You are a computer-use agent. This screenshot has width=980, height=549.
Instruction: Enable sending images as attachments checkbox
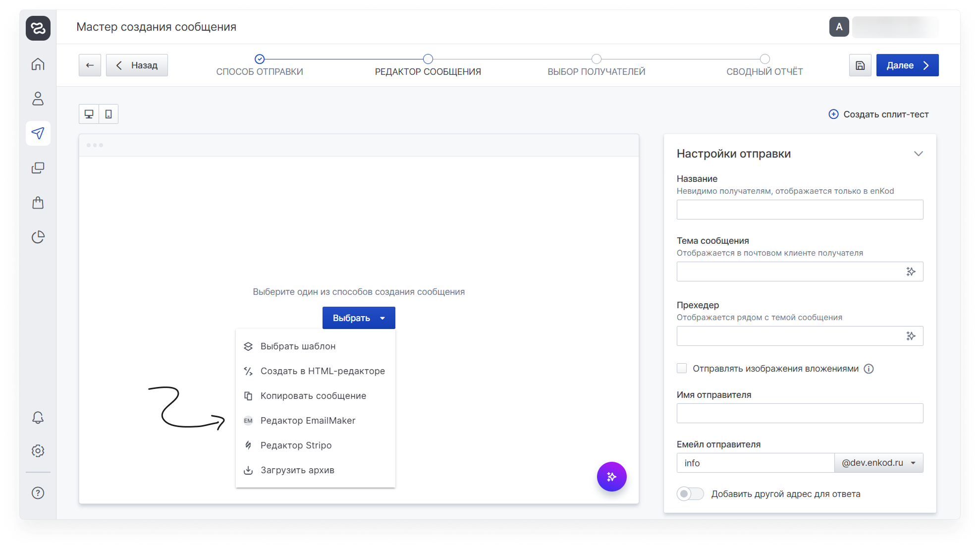click(682, 368)
